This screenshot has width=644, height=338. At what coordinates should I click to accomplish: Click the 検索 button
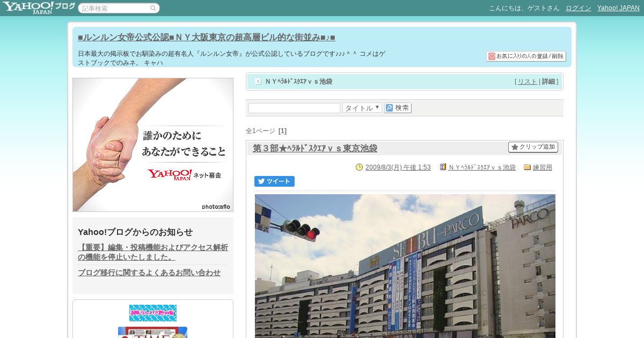(398, 108)
